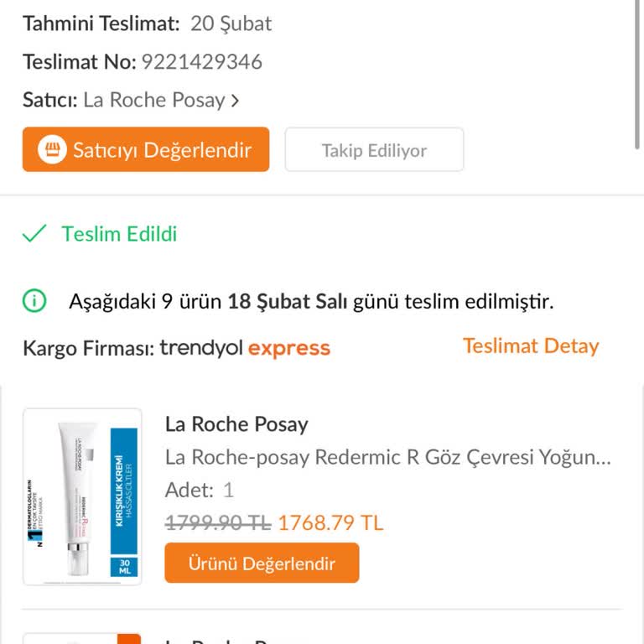
Task: Click the green Teslim Edildi checkmark
Action: tap(34, 234)
